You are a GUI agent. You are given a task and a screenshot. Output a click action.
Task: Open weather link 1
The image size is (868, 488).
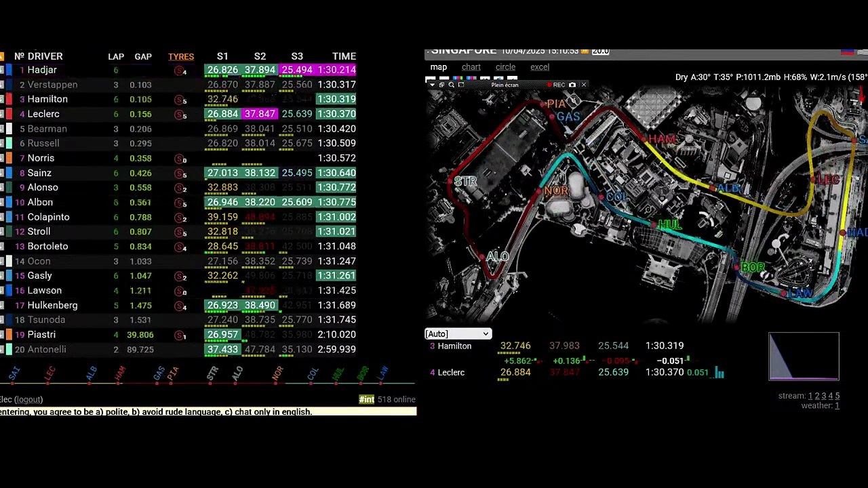(837, 405)
